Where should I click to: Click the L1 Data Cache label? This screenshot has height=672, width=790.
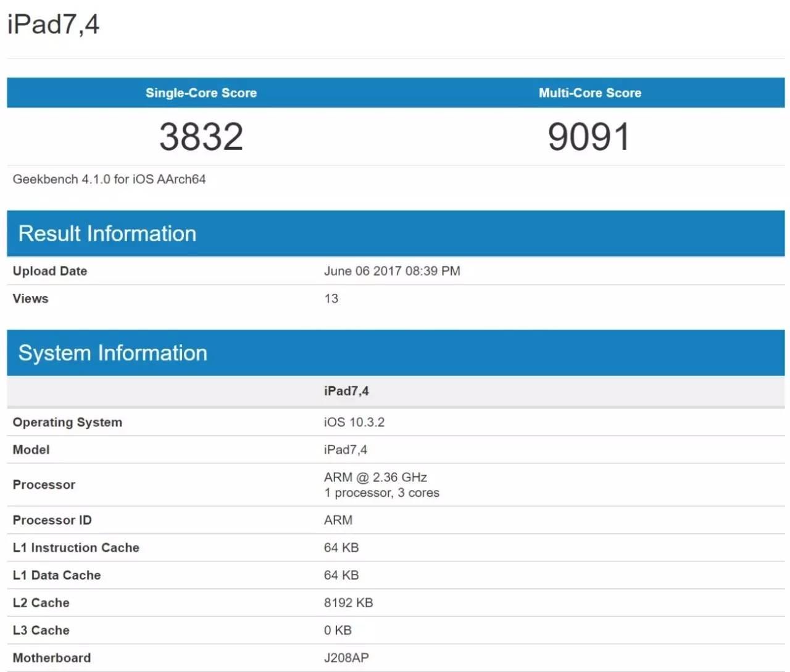(x=57, y=575)
